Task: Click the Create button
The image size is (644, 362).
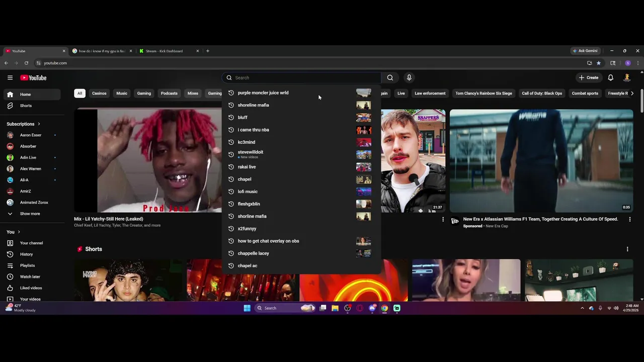Action: click(x=589, y=77)
